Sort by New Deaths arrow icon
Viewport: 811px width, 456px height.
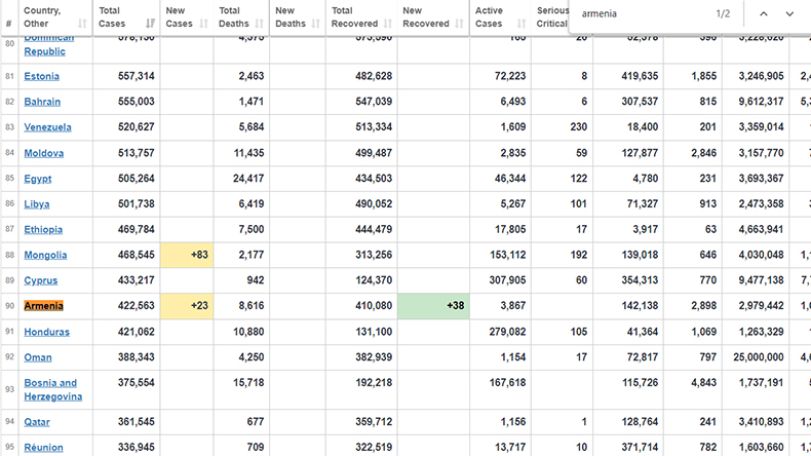316,23
